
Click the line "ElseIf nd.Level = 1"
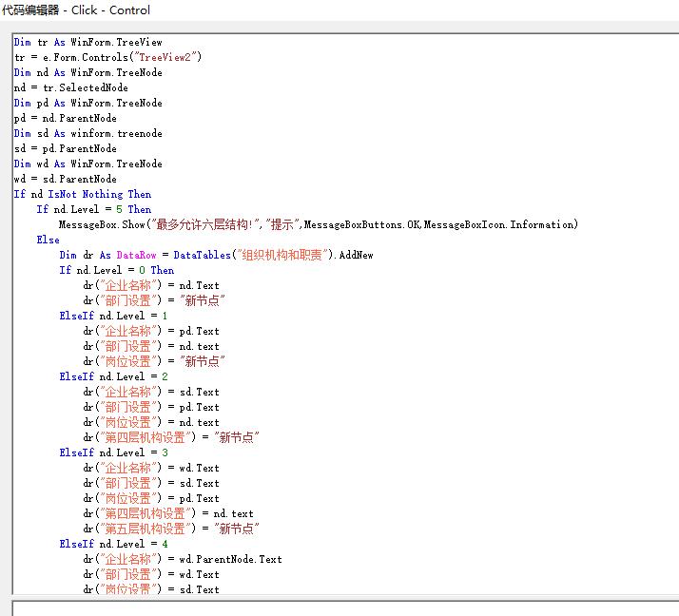coord(113,316)
